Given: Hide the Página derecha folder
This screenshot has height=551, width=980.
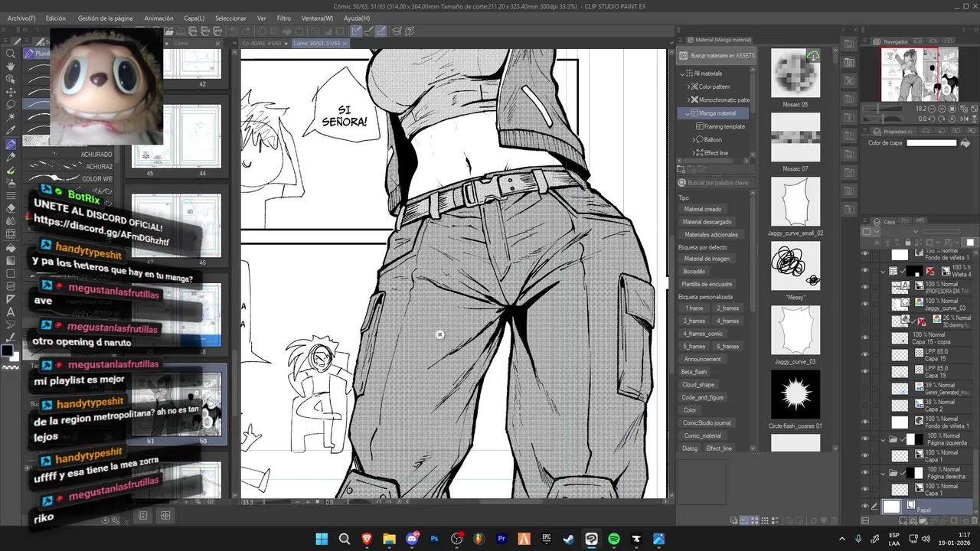Looking at the screenshot, I should pyautogui.click(x=865, y=473).
